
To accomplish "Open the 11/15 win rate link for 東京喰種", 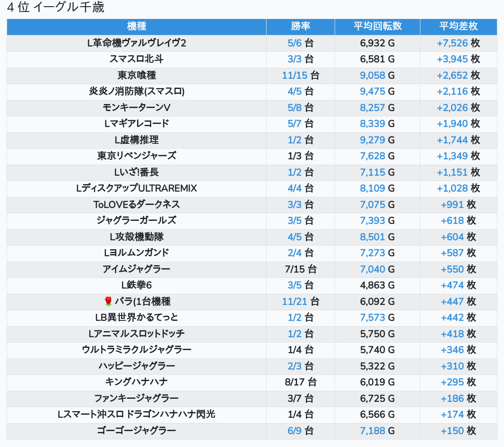I will pyautogui.click(x=294, y=76).
